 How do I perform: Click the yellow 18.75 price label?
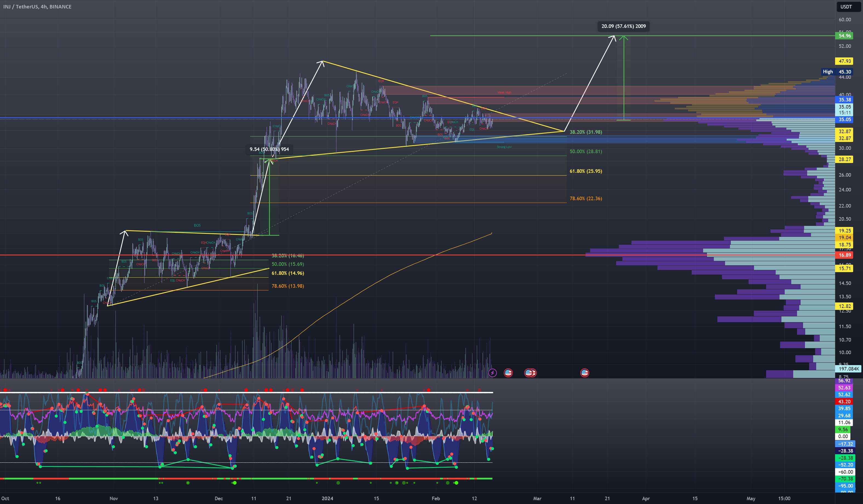pos(845,245)
